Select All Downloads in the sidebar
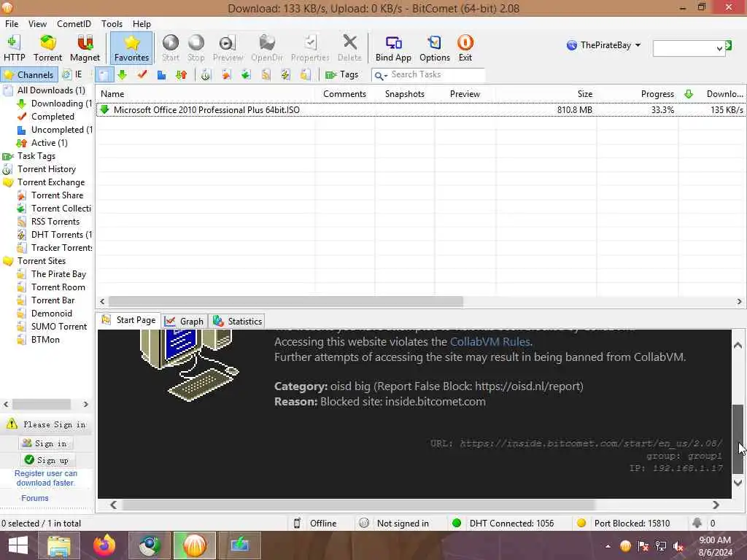 click(x=51, y=90)
